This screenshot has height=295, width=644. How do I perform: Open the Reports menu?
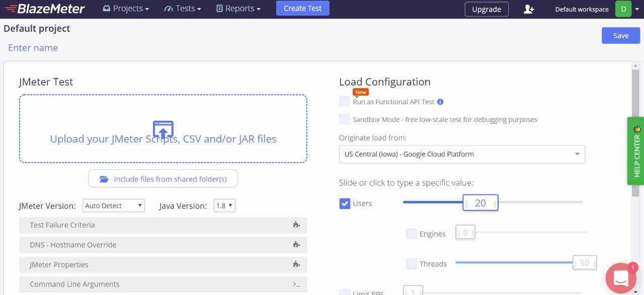[x=238, y=9]
